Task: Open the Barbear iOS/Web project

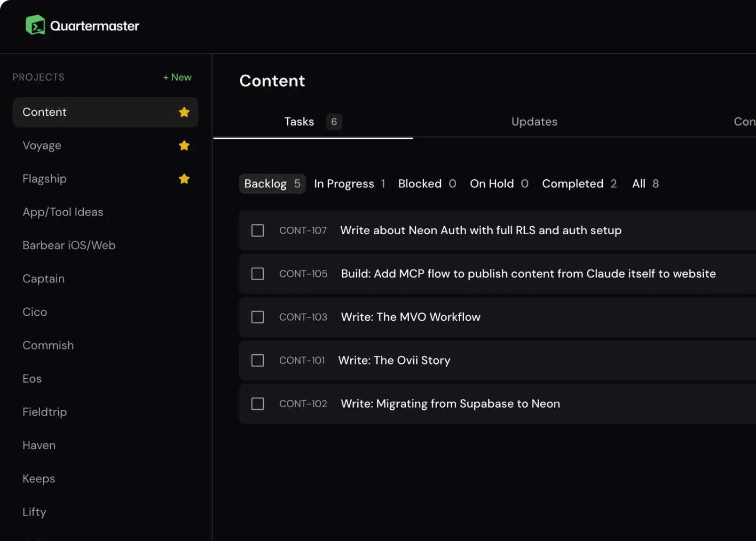Action: click(x=69, y=245)
